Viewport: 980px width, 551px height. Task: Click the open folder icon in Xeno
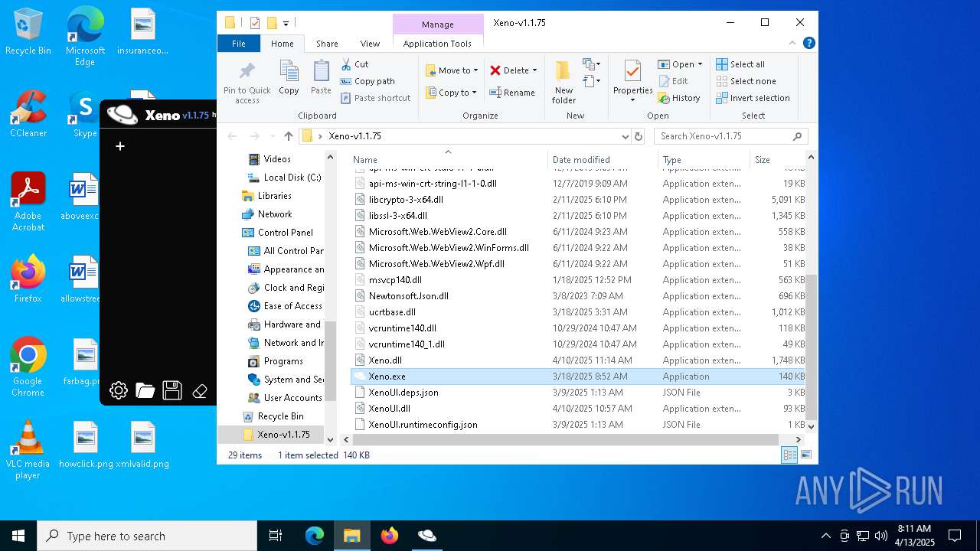[x=145, y=390]
